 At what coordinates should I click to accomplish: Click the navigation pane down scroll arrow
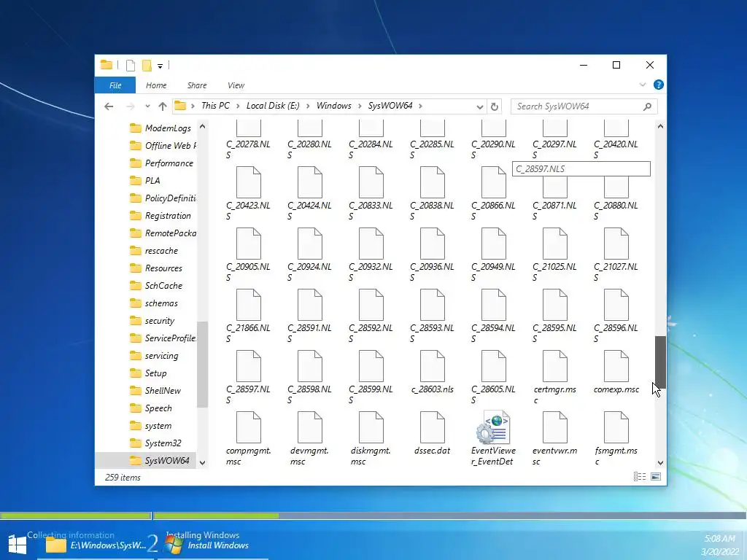[x=203, y=462]
